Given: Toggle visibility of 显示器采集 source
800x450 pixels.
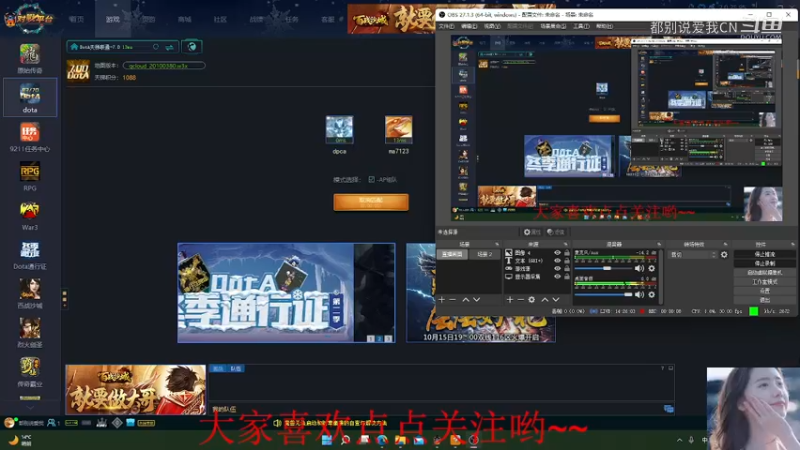Looking at the screenshot, I should click(x=557, y=277).
